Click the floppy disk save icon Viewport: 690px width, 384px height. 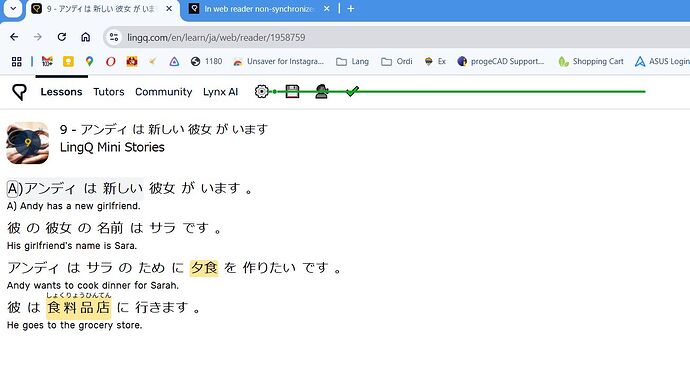[293, 91]
